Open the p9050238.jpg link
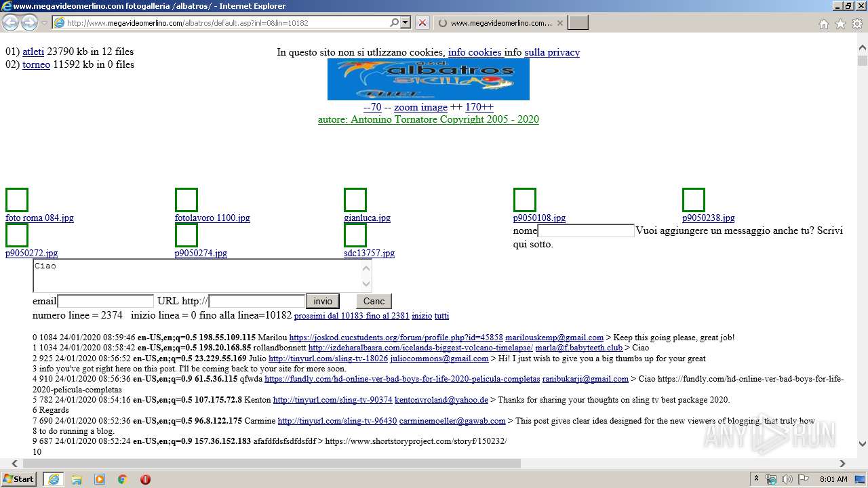The width and height of the screenshot is (868, 488). [x=709, y=218]
